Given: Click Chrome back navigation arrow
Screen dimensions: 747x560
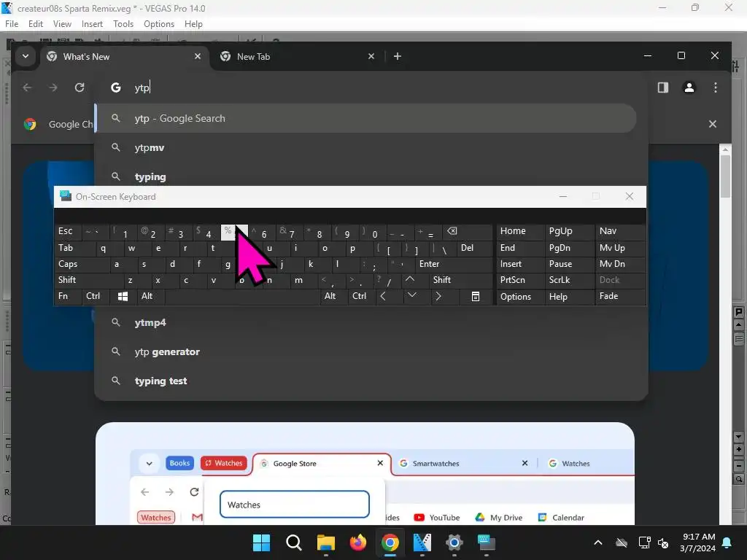Looking at the screenshot, I should coord(27,87).
